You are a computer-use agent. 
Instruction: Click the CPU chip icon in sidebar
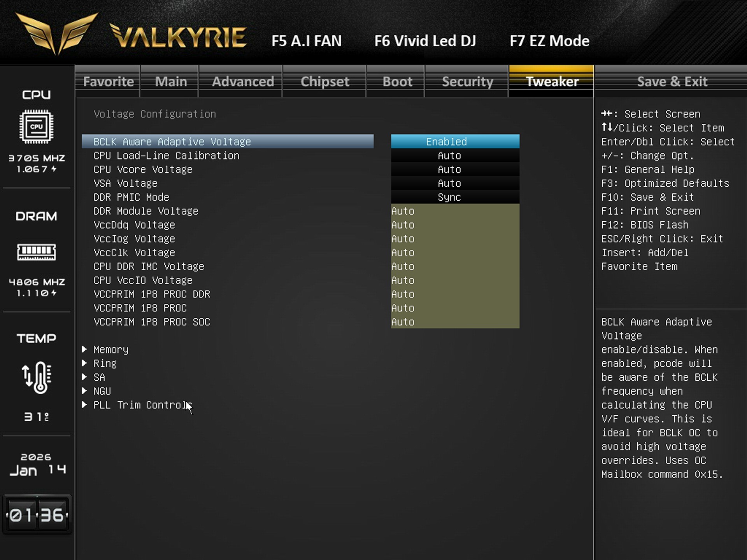(36, 126)
